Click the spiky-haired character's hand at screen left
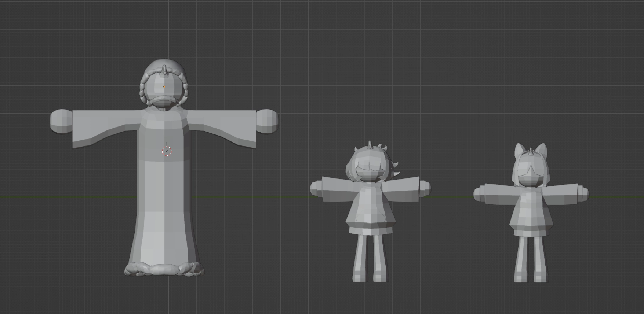The image size is (644, 314). 316,189
